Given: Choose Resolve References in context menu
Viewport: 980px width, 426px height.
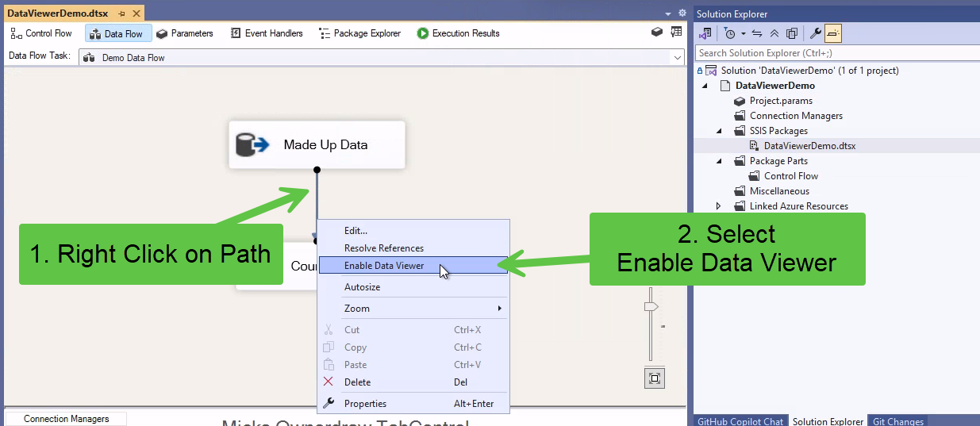Looking at the screenshot, I should click(413, 248).
